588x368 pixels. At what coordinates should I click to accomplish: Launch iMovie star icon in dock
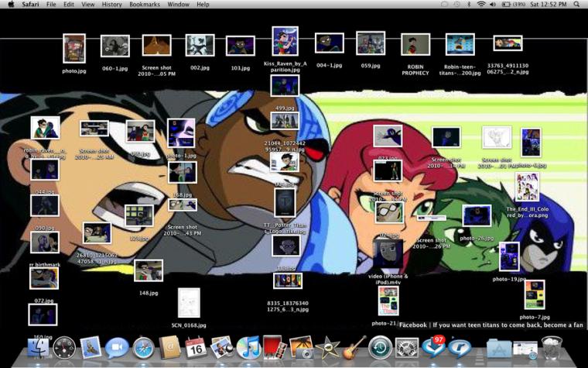point(327,347)
